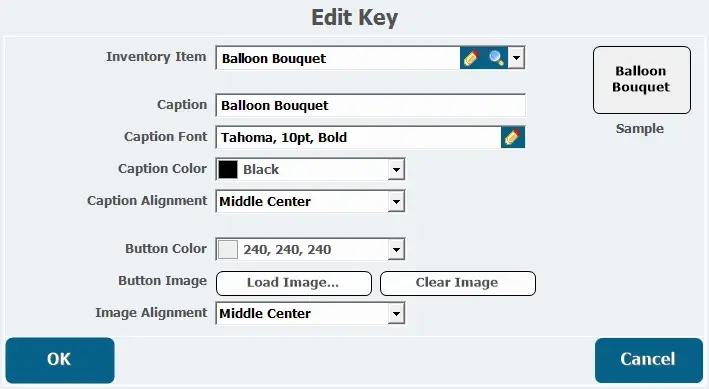Open Caption Alignment dropdown arrow
Image resolution: width=709 pixels, height=389 pixels.
396,201
